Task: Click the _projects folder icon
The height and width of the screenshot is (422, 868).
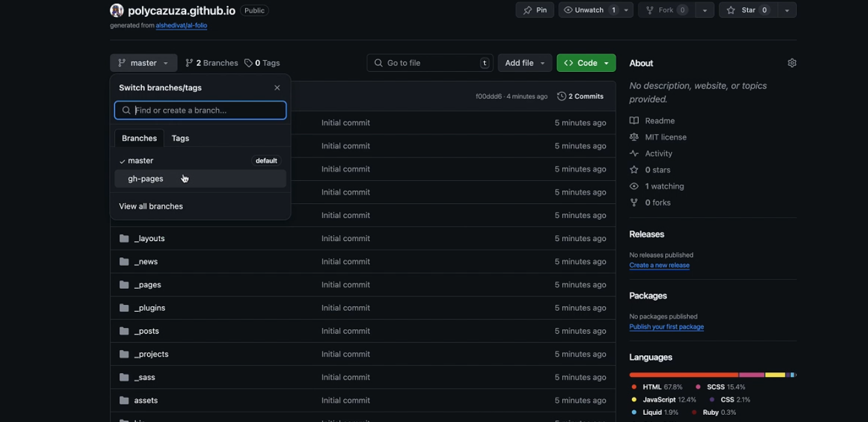Action: click(124, 354)
